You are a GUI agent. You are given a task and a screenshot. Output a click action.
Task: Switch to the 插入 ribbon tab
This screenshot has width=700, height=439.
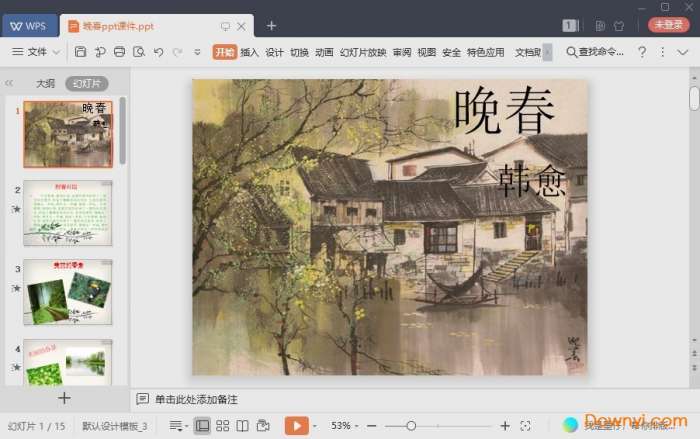coord(249,52)
